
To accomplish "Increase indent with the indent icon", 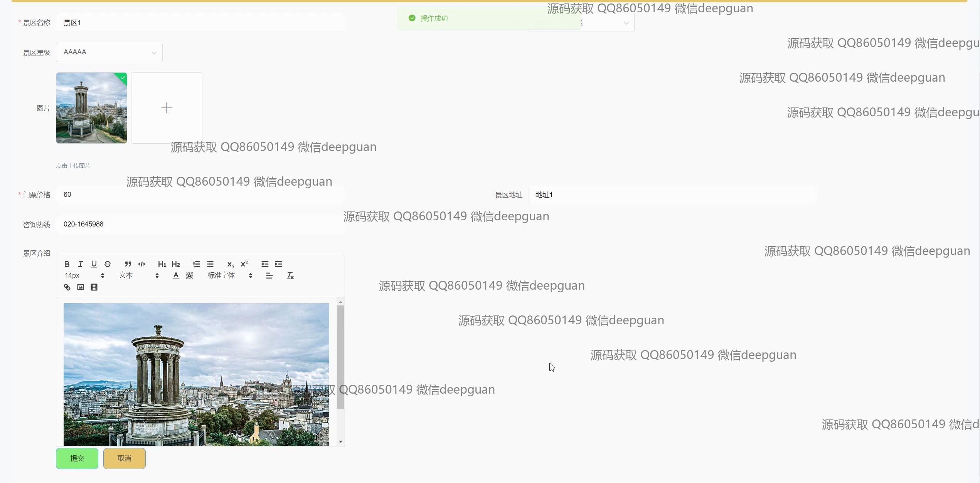I will click(278, 264).
